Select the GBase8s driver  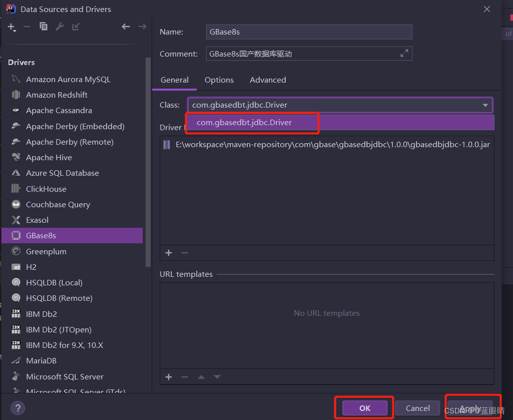(x=72, y=236)
